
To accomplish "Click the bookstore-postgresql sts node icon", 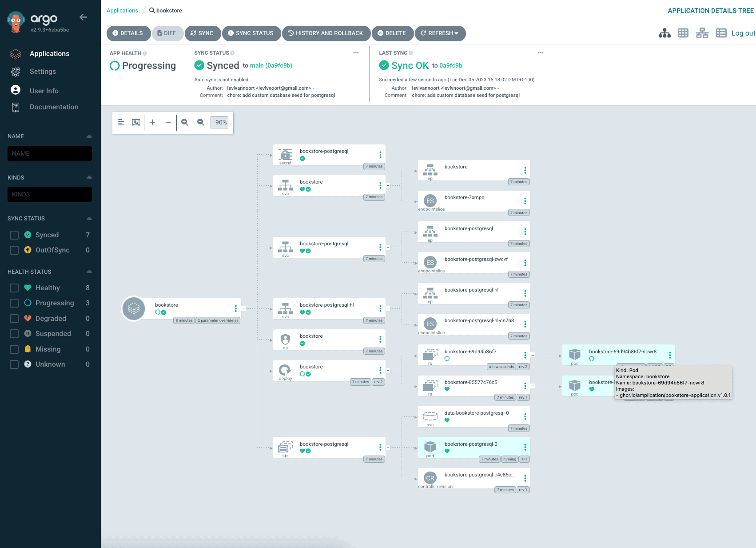I will 285,447.
